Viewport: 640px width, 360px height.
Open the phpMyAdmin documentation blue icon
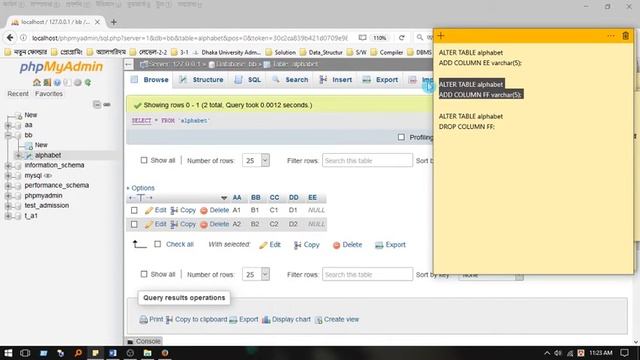pos(57,82)
